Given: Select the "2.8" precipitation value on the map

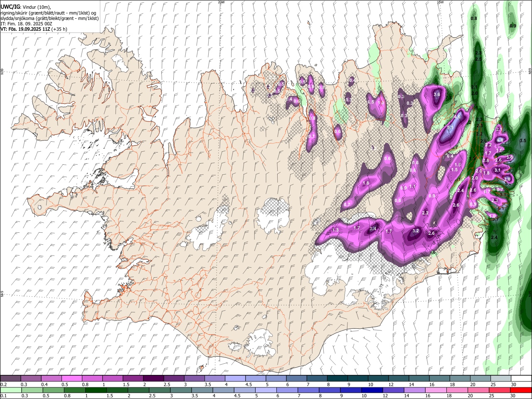Looking at the screenshot, I should pos(485,160).
